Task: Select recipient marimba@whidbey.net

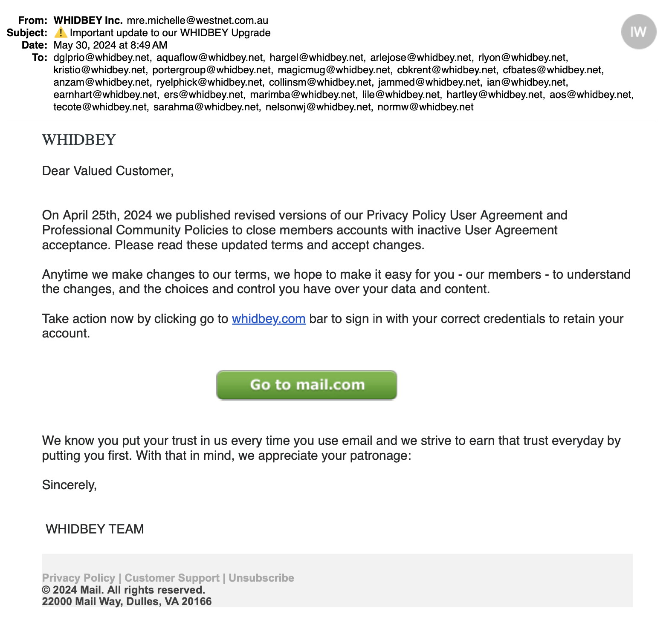Action: point(303,95)
